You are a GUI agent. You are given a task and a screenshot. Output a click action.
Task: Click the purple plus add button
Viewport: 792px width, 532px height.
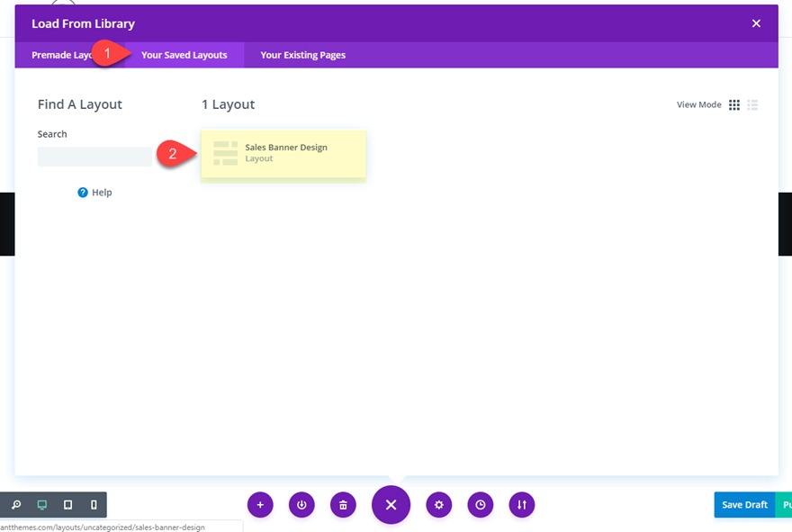click(260, 505)
